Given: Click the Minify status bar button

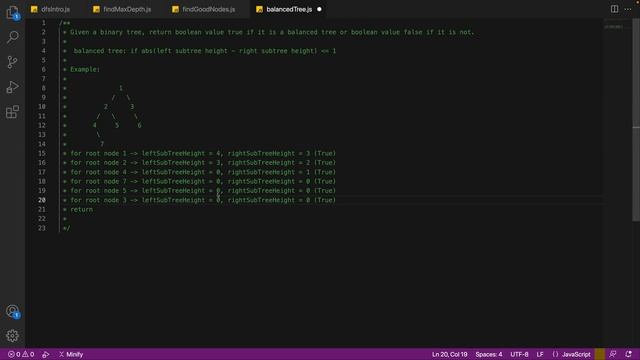Looking at the screenshot, I should click(x=71, y=354).
